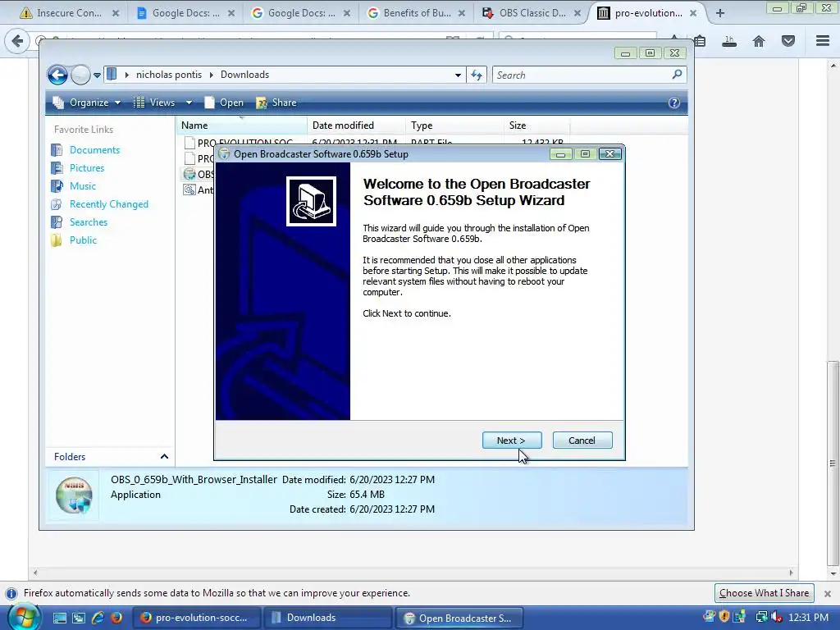Click the OBS installer icon in the wizard banner
Screen dimensions: 840x630
pyautogui.click(x=311, y=202)
